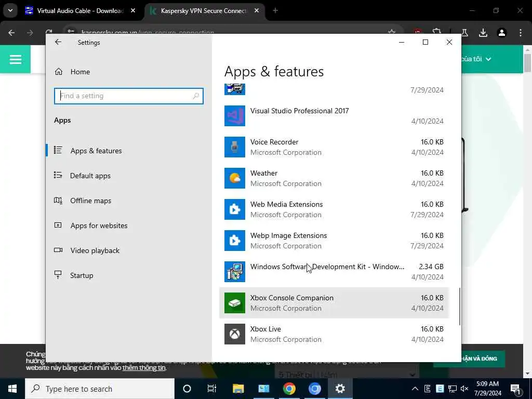Click the thêm thông tin link
This screenshot has width=532, height=399.
point(144,368)
